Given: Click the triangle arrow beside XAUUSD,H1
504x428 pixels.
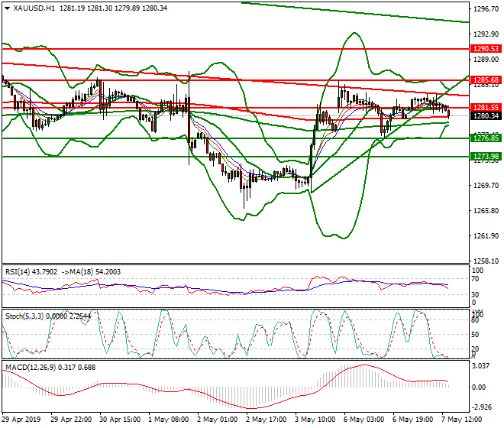Looking at the screenshot, I should [8, 8].
